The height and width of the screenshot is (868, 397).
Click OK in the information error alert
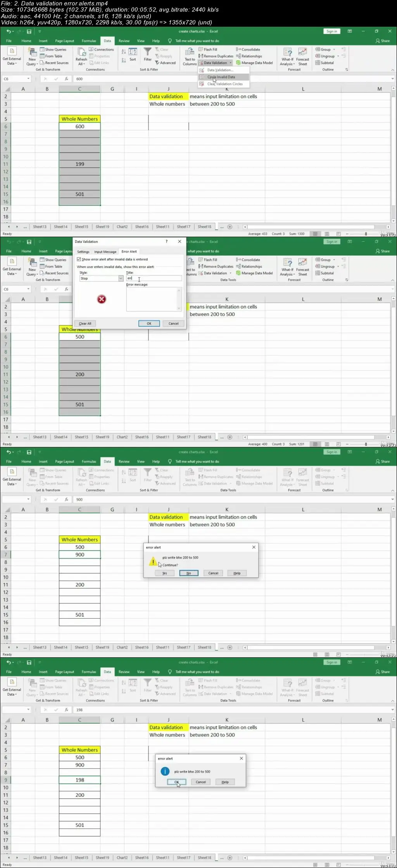177,782
